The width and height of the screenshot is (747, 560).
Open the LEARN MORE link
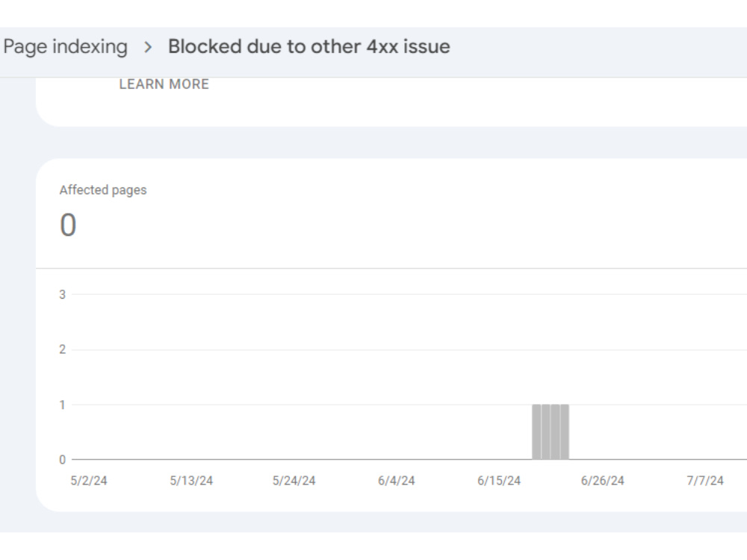pos(164,84)
